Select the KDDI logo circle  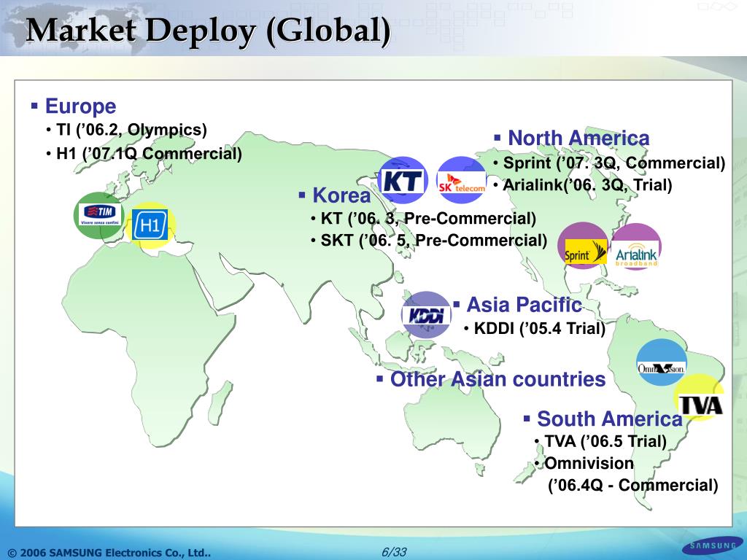point(426,315)
